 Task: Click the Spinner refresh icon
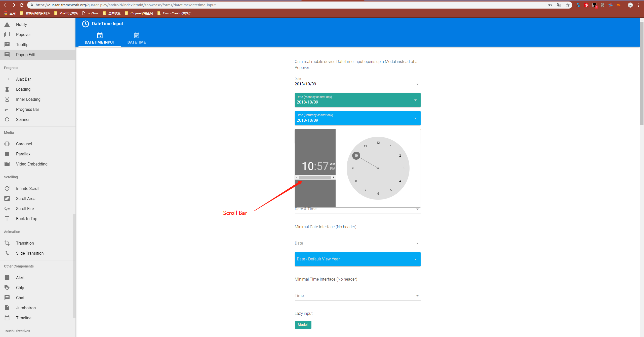[x=7, y=119]
